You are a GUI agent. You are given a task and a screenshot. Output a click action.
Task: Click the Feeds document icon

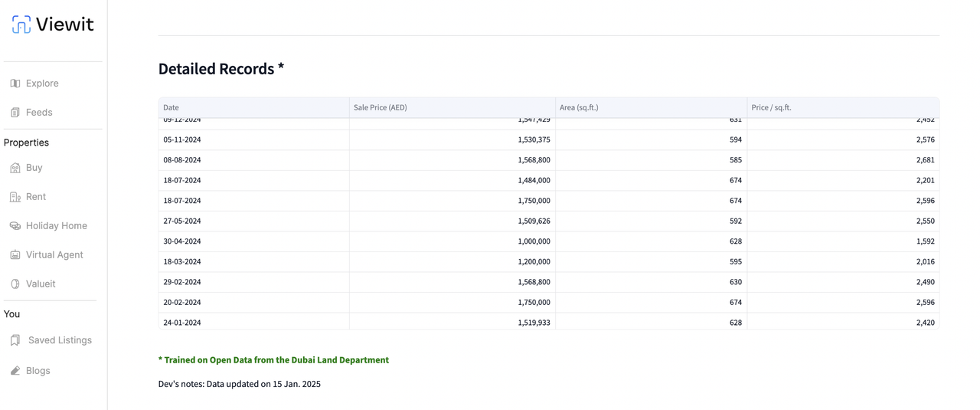[15, 113]
